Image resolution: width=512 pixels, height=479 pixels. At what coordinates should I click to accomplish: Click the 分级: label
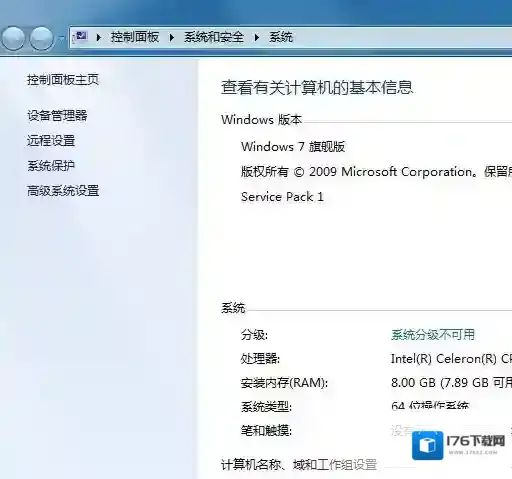pyautogui.click(x=254, y=335)
